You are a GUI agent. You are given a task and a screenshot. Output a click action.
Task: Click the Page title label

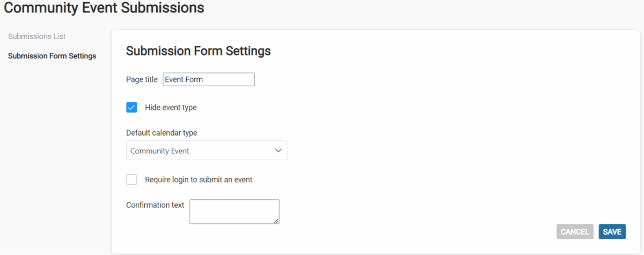(142, 79)
